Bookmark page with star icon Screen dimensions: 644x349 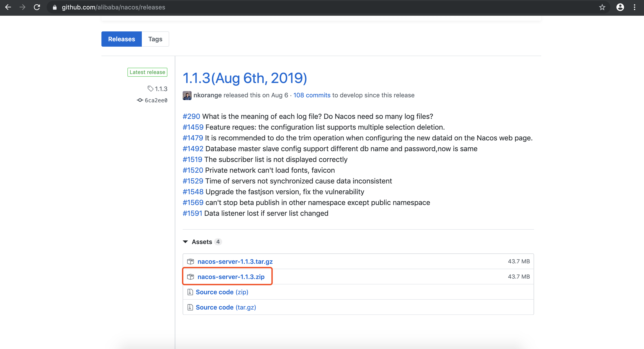[602, 7]
